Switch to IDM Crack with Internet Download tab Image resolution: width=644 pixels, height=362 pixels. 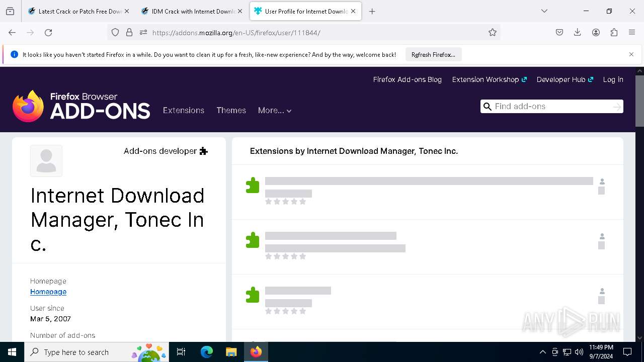[x=192, y=11]
